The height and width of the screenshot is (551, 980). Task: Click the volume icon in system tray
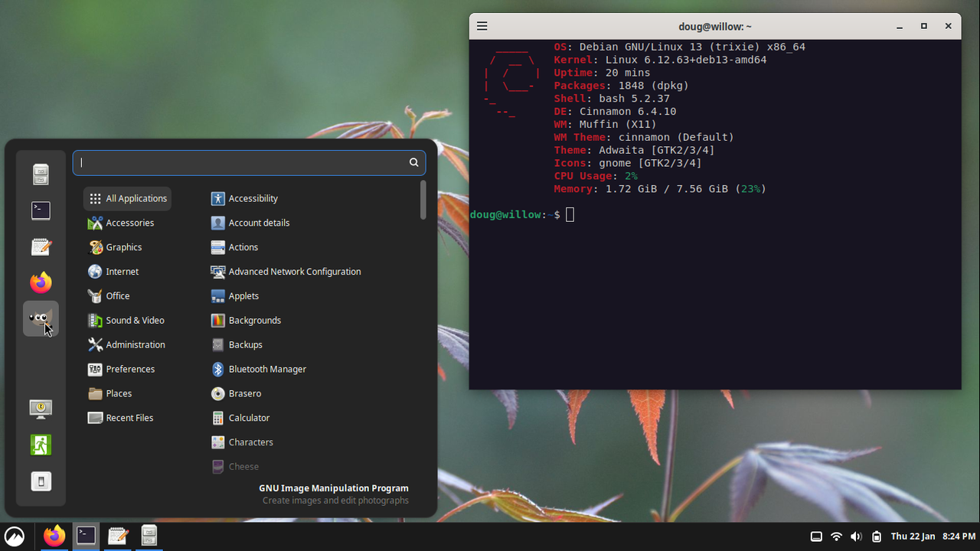(x=856, y=536)
